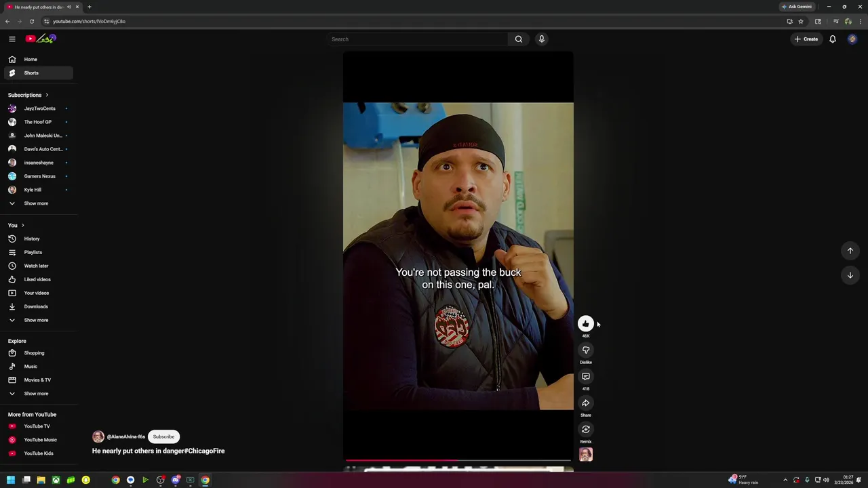Show more subscriptions under Kyle Hill
The image size is (868, 488).
click(38, 203)
